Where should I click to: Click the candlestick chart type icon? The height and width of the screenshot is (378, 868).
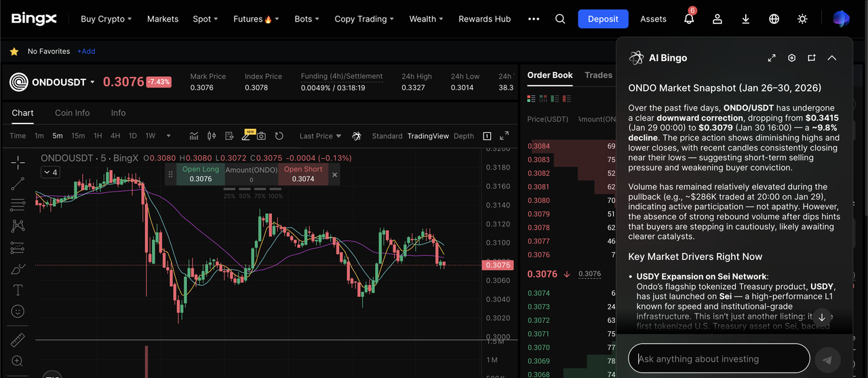pyautogui.click(x=211, y=136)
